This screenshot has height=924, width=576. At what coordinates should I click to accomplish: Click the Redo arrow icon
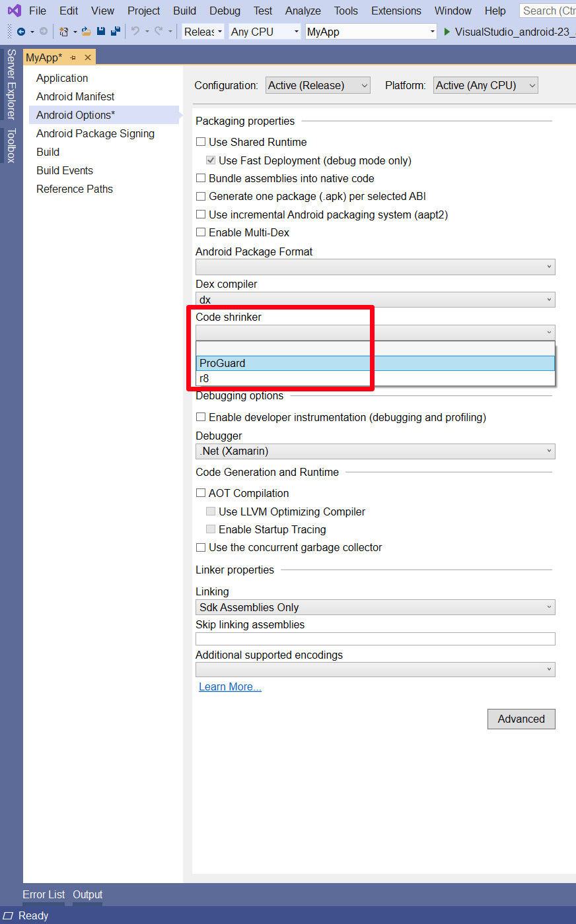[x=159, y=32]
